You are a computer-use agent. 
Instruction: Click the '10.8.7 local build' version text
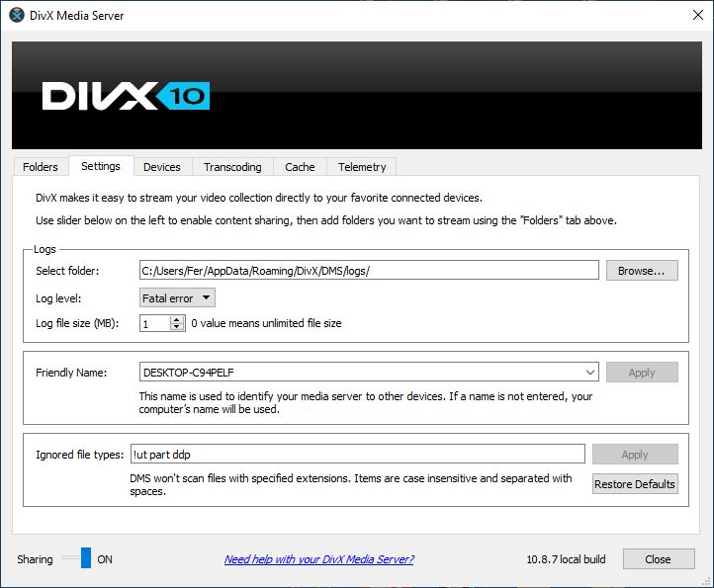(x=566, y=559)
